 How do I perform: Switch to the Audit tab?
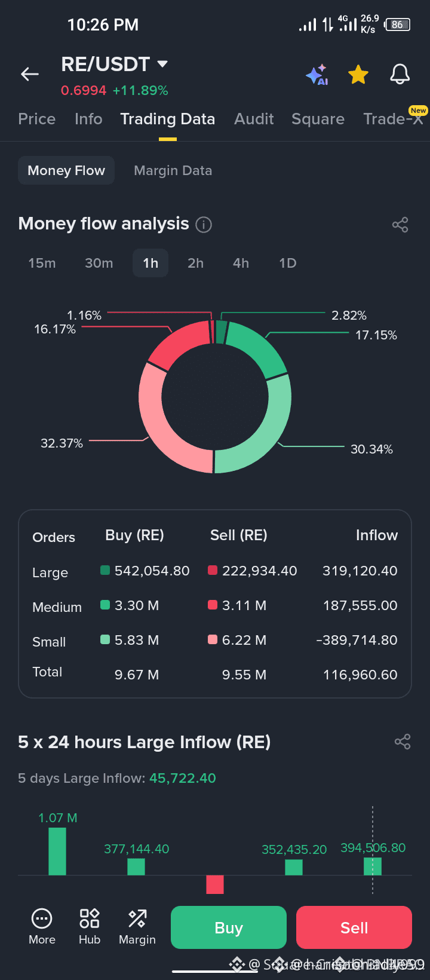point(254,119)
